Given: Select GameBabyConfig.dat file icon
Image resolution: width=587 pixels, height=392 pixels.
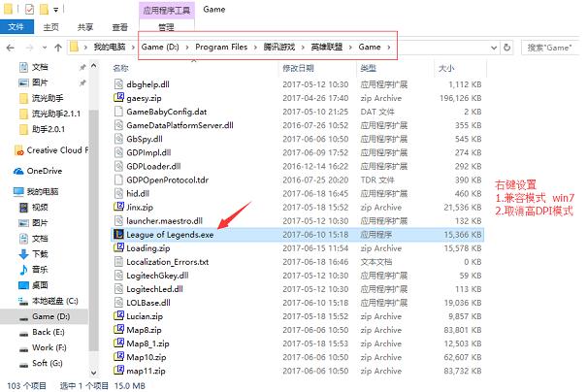Looking at the screenshot, I should [118, 112].
